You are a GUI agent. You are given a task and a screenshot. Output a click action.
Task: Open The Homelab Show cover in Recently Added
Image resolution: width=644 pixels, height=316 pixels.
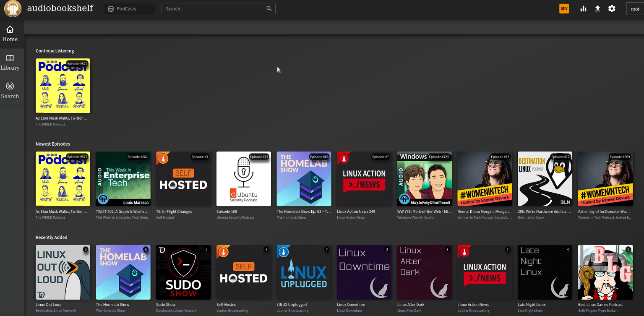pos(123,272)
